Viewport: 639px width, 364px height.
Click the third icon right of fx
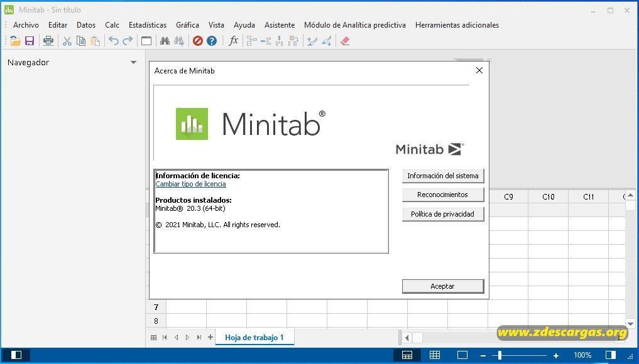pyautogui.click(x=280, y=41)
